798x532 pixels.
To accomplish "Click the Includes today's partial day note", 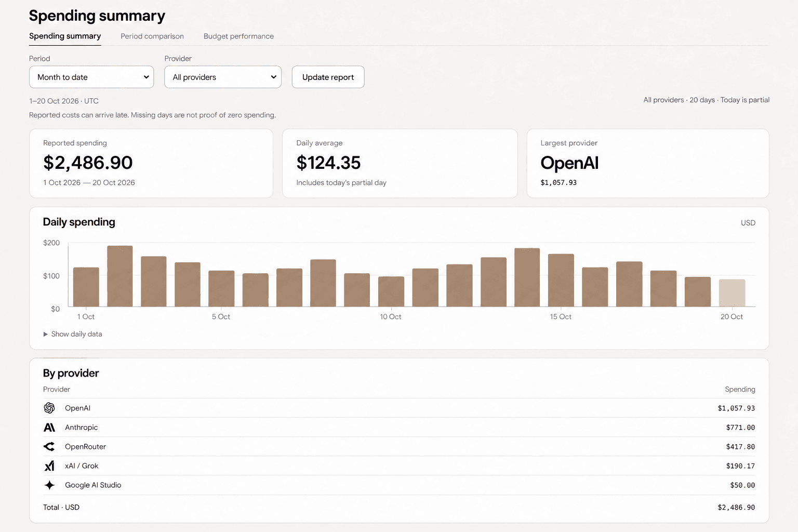I will [x=341, y=182].
